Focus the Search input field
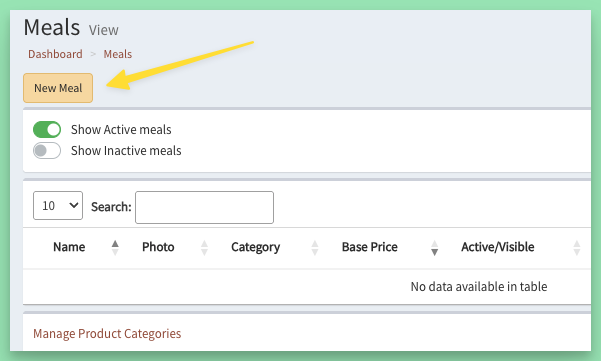Screen dimensions: 601x361 pos(204,207)
